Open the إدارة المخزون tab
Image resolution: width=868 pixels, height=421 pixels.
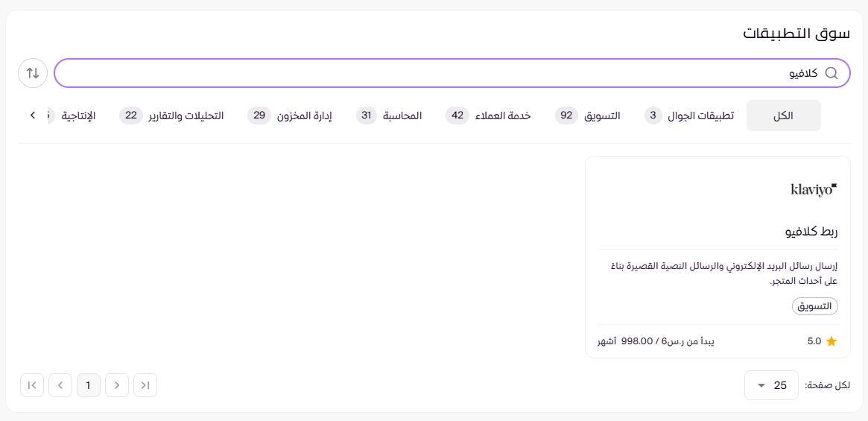tap(290, 116)
